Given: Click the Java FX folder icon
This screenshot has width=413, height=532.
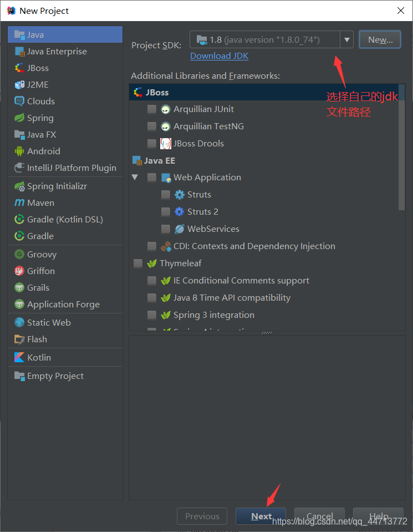Looking at the screenshot, I should 19,134.
